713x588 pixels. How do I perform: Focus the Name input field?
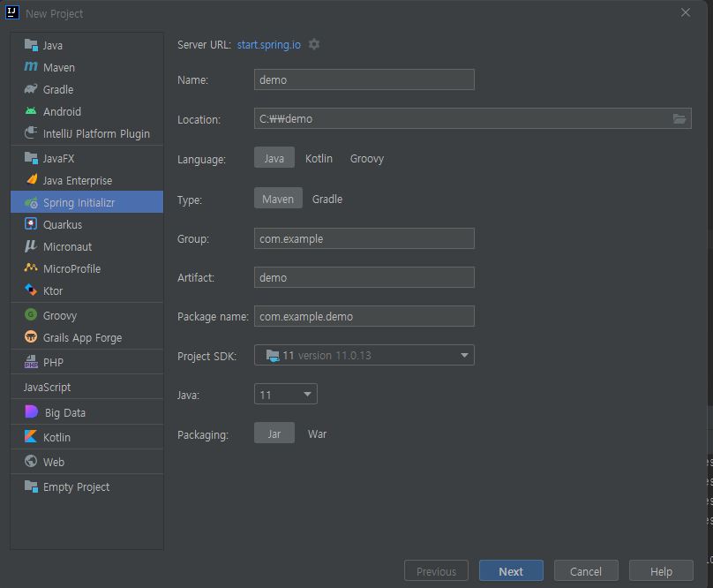tap(364, 79)
